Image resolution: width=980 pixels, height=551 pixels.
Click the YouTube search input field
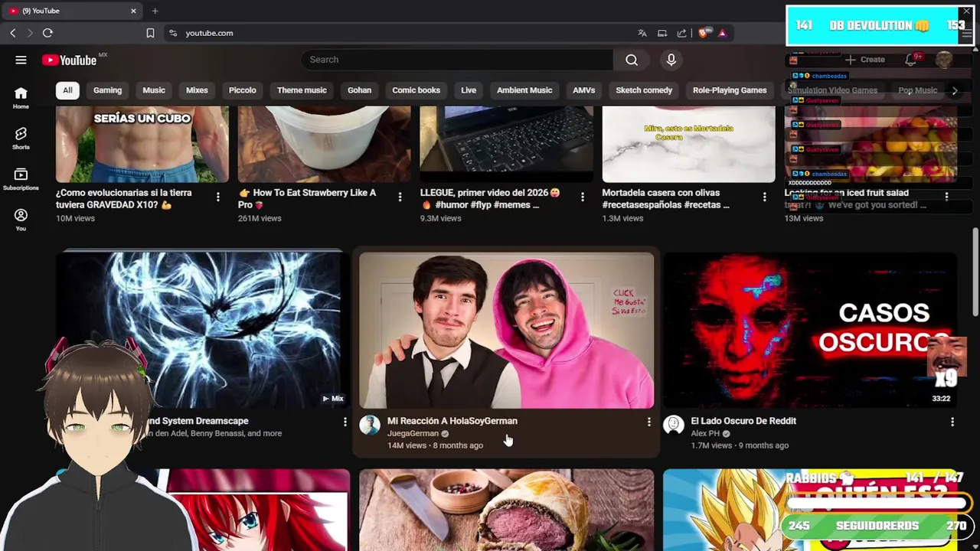coord(457,60)
